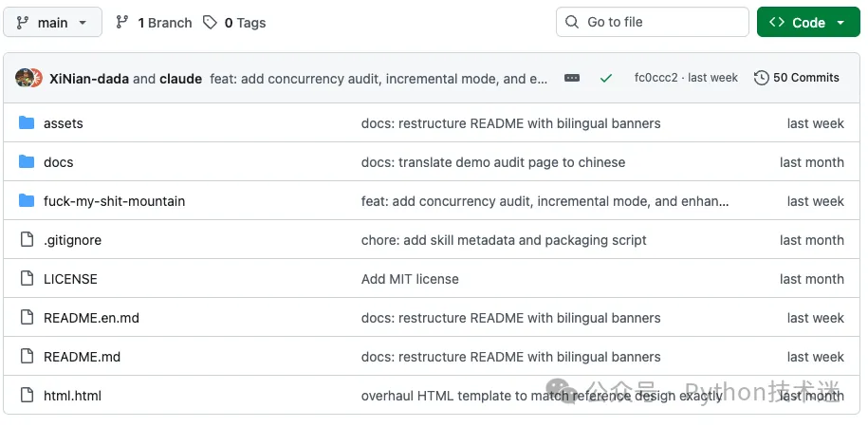
Task: Open the main branch selector dropdown
Action: tap(52, 22)
